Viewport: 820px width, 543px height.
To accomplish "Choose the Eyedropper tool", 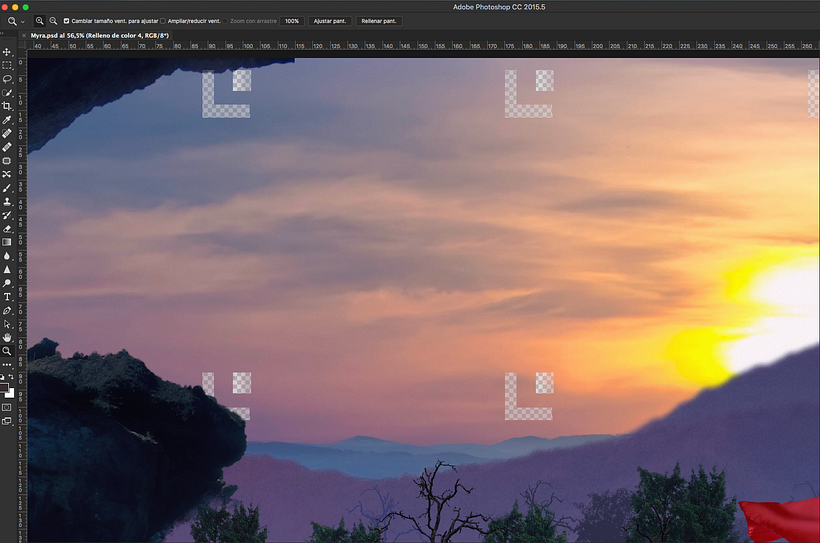I will pyautogui.click(x=7, y=119).
